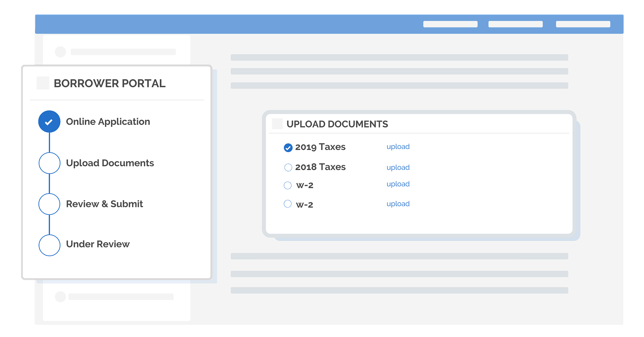Open the middle navigation item in the blue header
This screenshot has width=644, height=337.
pyautogui.click(x=515, y=24)
